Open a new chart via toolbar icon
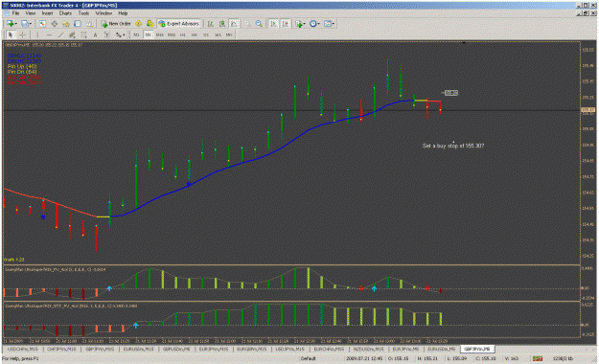The width and height of the screenshot is (599, 364). click(x=10, y=24)
